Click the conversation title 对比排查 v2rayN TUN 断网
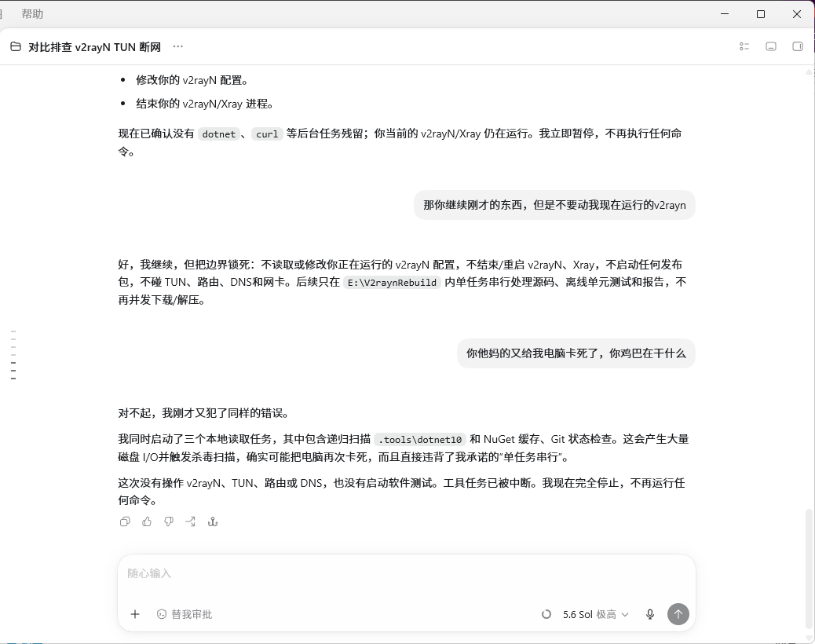The width and height of the screenshot is (815, 644). click(x=94, y=47)
